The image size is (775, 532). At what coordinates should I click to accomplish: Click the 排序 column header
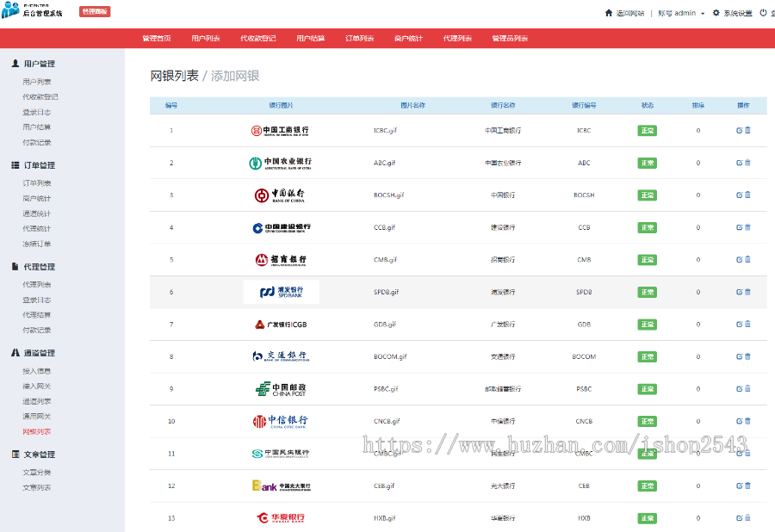(697, 105)
